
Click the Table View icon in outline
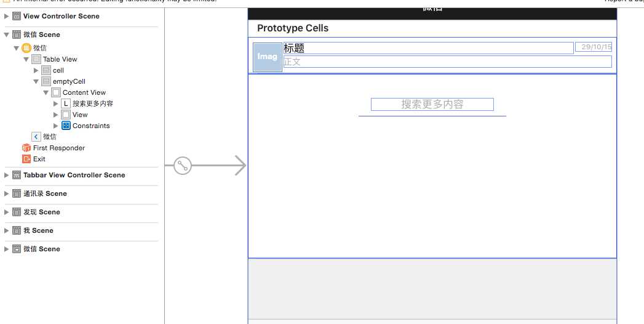(x=36, y=59)
